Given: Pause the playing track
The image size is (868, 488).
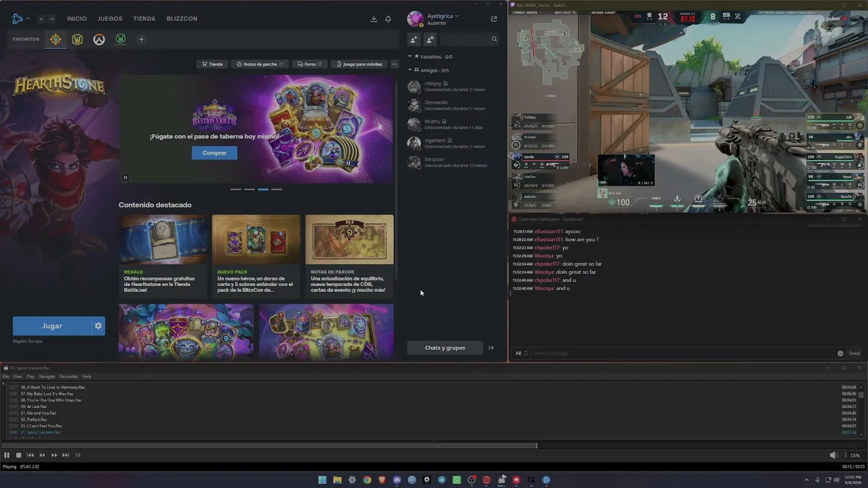Looking at the screenshot, I should [7, 455].
